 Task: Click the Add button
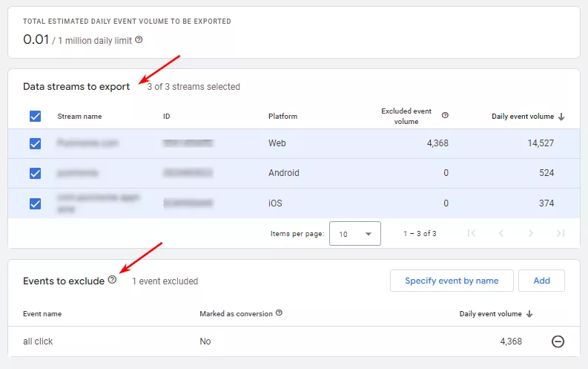click(541, 281)
